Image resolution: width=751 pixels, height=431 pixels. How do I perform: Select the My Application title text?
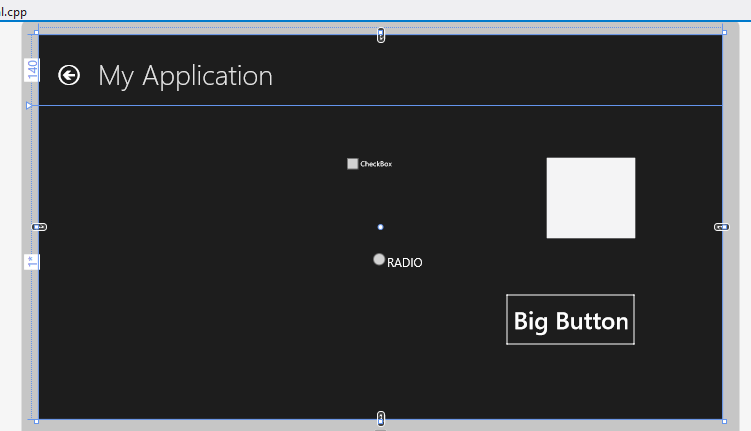(185, 76)
